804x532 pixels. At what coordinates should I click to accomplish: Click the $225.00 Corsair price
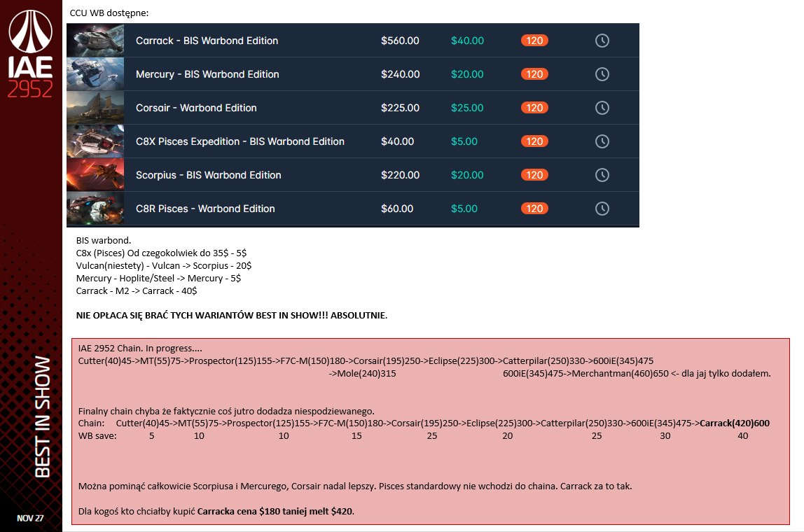pyautogui.click(x=400, y=108)
